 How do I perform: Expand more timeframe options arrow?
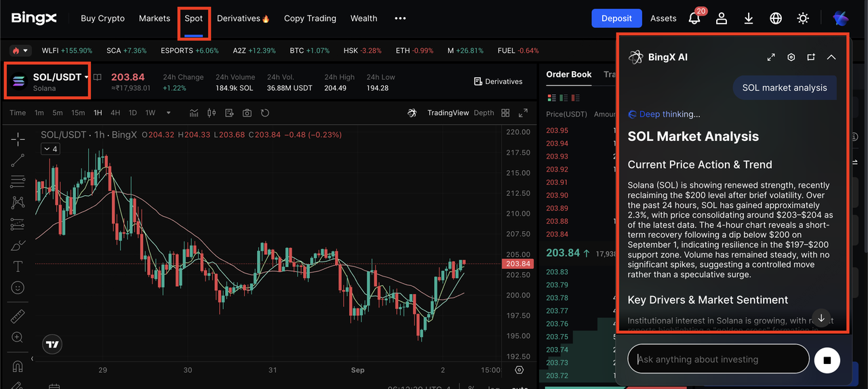168,113
